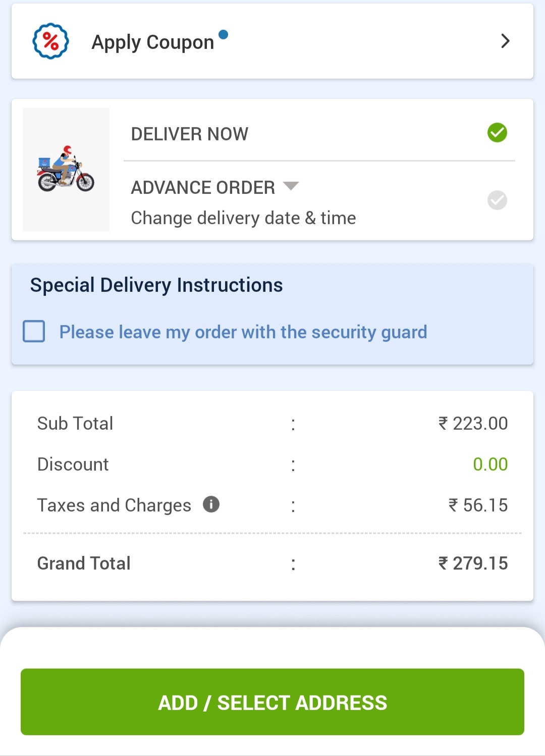Image resolution: width=545 pixels, height=756 pixels.
Task: Tap the Grand Total amount ₹ 279.15
Action: click(473, 564)
